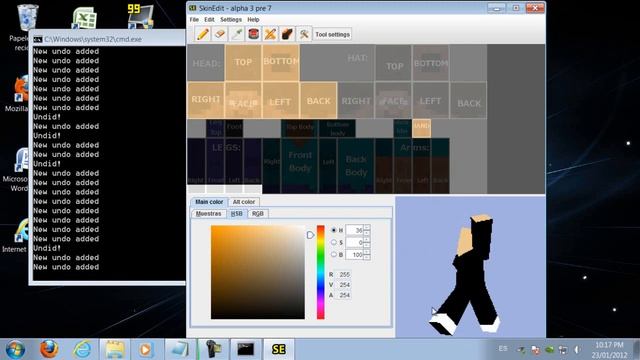The width and height of the screenshot is (640, 360).
Task: Increase the B value with up arrow
Action: (367, 252)
